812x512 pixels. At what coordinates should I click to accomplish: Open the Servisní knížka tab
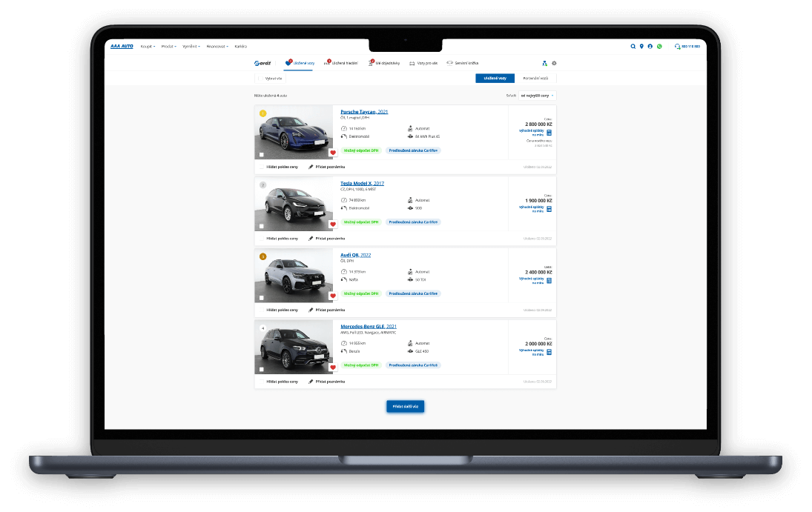tap(463, 63)
